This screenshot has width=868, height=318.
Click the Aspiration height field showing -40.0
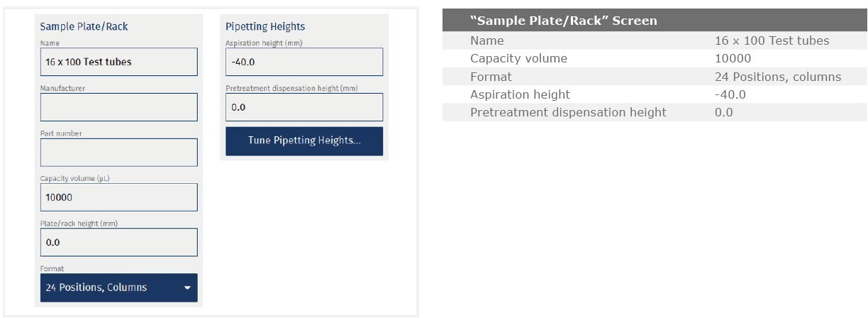[x=304, y=62]
